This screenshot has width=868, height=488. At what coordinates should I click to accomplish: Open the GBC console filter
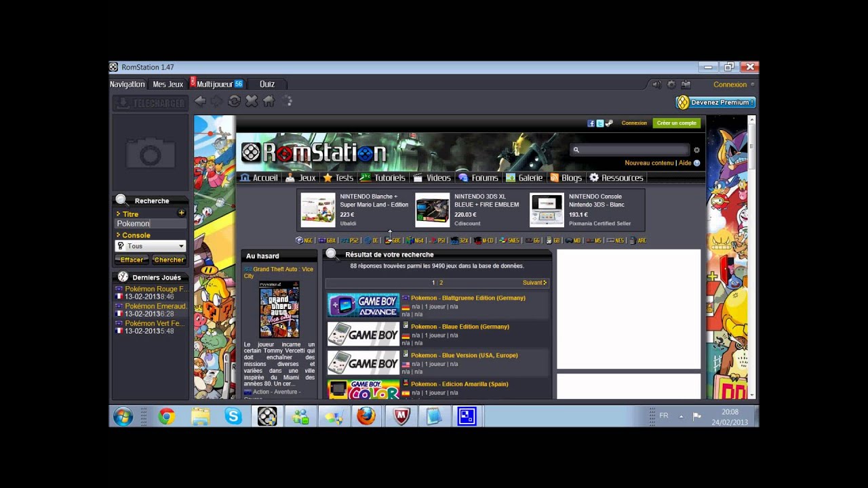[x=393, y=241]
